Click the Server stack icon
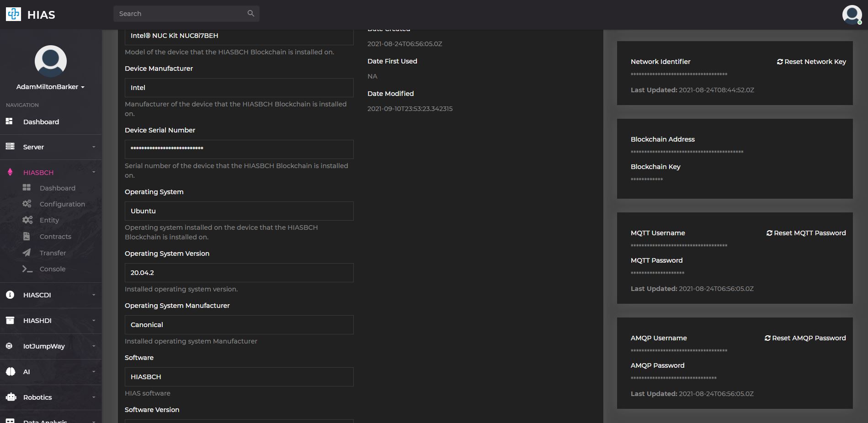The image size is (868, 423). tap(10, 146)
